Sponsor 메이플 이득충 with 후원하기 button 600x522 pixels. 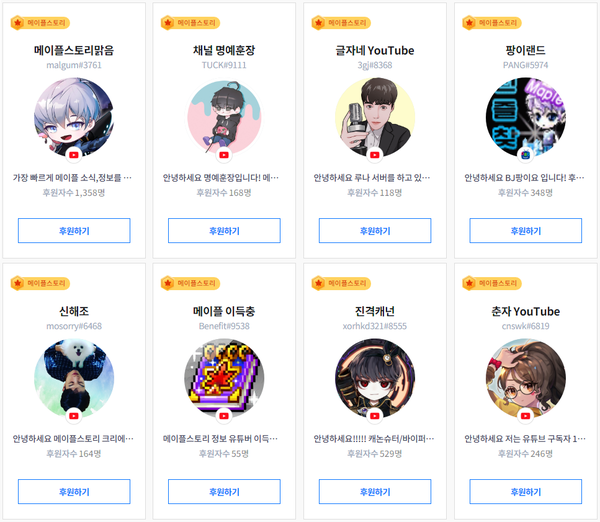[x=224, y=492]
